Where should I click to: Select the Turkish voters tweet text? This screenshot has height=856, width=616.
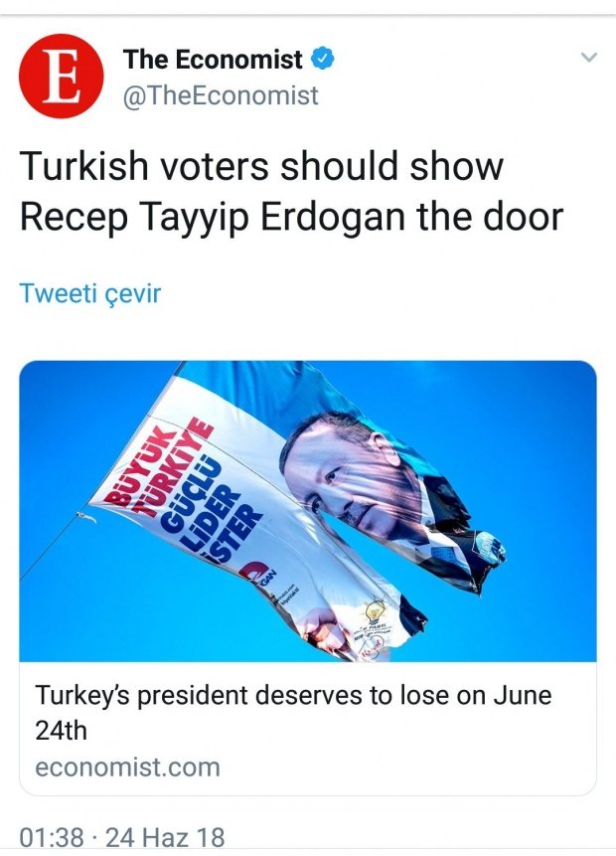tap(291, 191)
